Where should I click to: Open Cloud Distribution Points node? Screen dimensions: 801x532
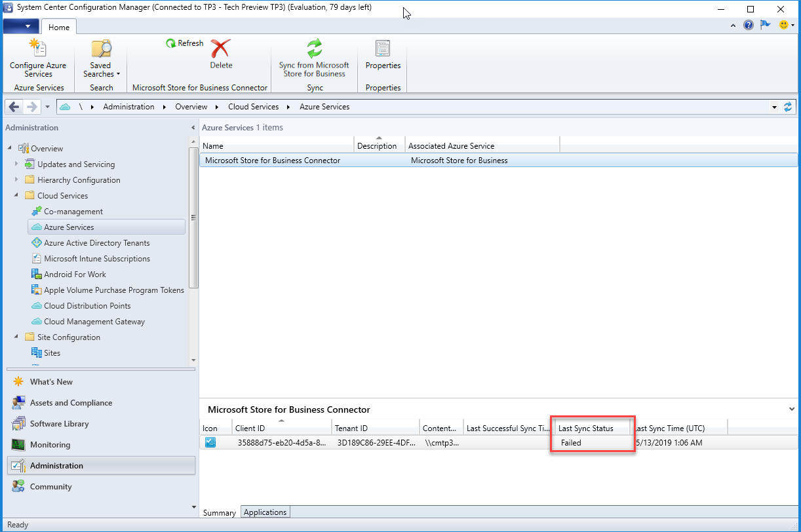[x=87, y=306]
